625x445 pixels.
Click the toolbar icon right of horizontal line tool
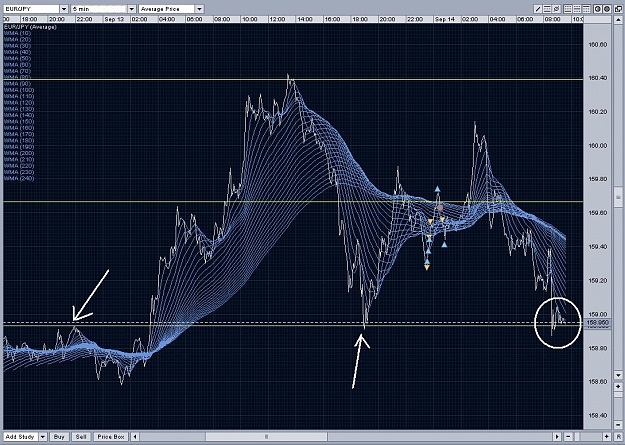point(556,9)
